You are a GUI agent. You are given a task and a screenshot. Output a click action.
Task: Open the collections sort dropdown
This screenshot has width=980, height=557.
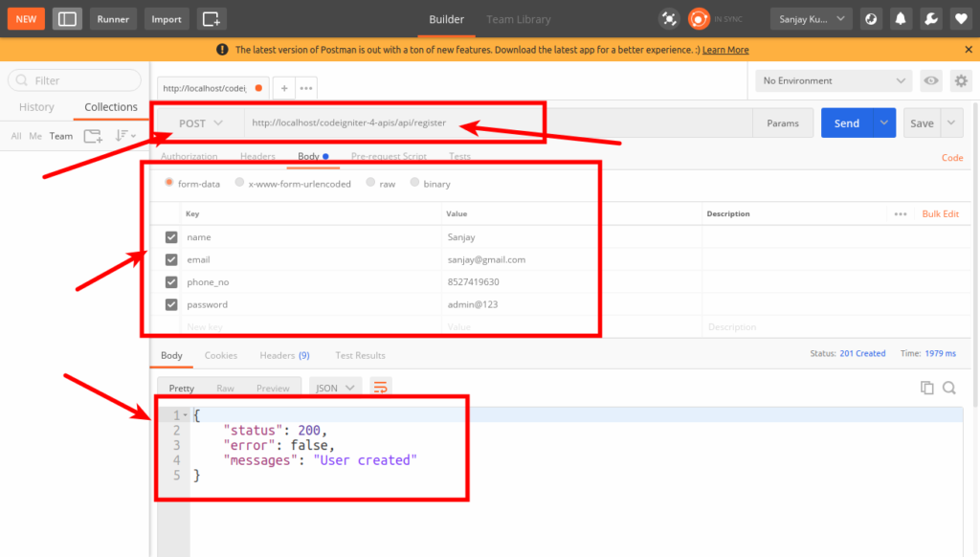tap(125, 136)
